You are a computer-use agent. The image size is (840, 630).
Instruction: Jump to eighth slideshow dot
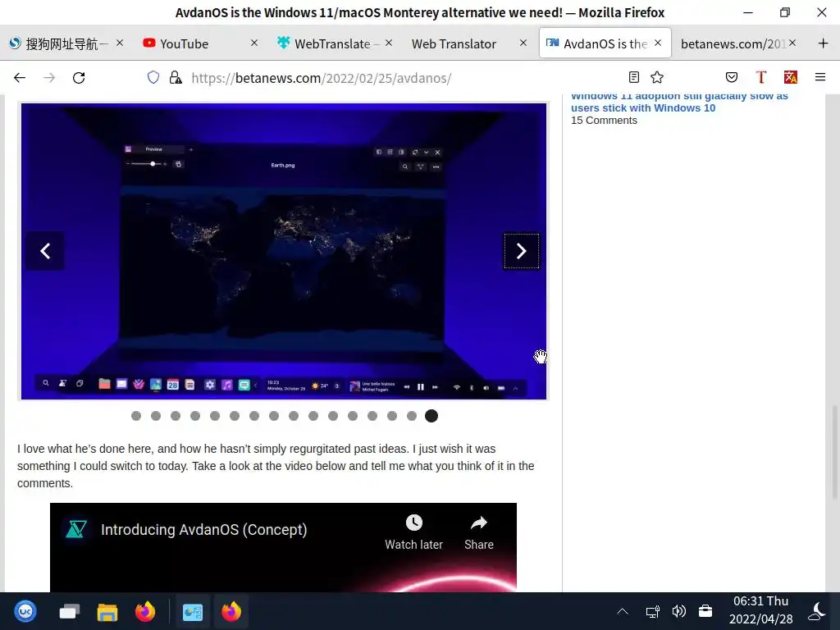pyautogui.click(x=274, y=416)
